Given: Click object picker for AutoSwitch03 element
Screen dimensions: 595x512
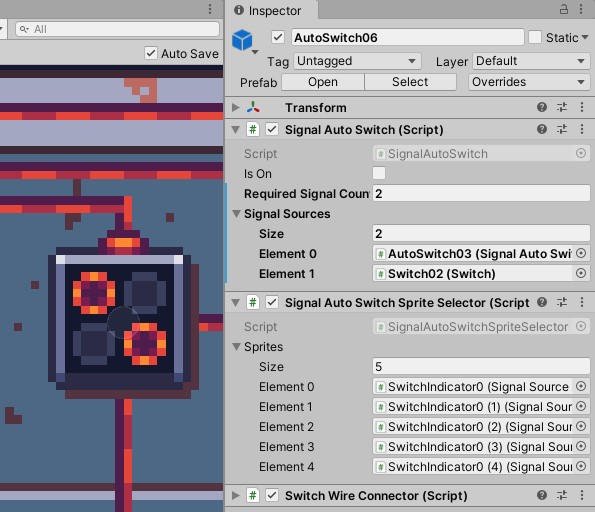Looking at the screenshot, I should click(x=581, y=253).
